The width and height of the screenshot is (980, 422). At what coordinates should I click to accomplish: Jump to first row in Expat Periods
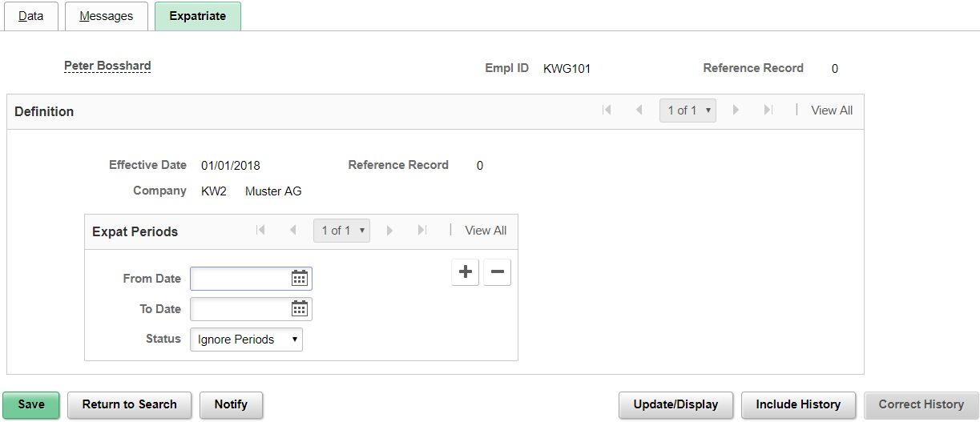260,231
